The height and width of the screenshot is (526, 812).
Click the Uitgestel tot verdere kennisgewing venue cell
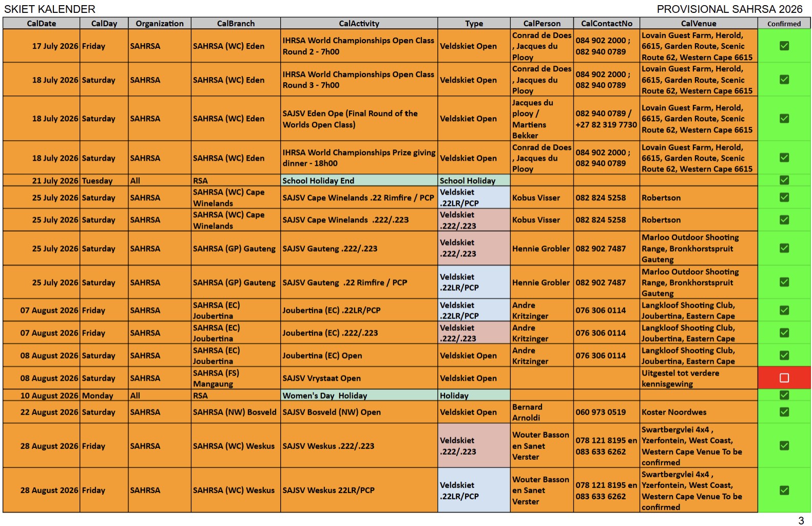[699, 378]
